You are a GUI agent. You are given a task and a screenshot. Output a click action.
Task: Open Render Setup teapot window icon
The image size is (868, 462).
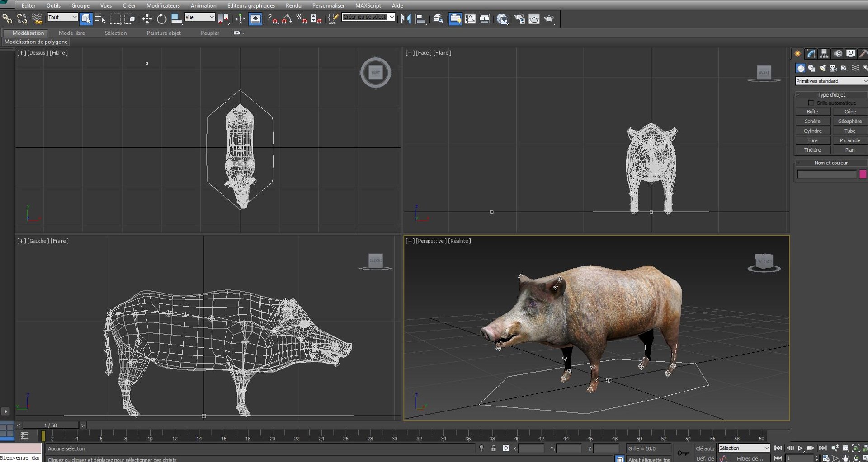[519, 19]
